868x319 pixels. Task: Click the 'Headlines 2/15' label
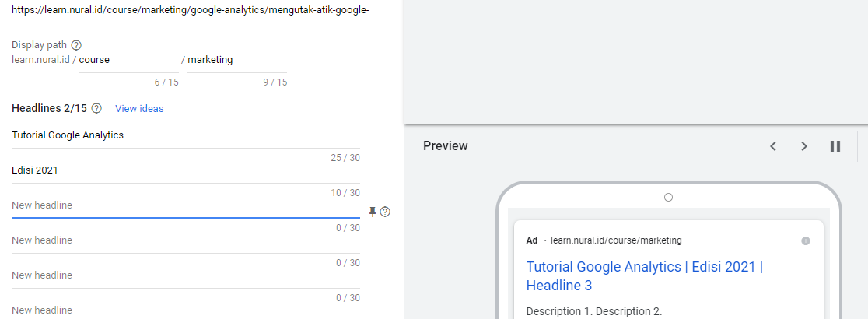(x=49, y=109)
